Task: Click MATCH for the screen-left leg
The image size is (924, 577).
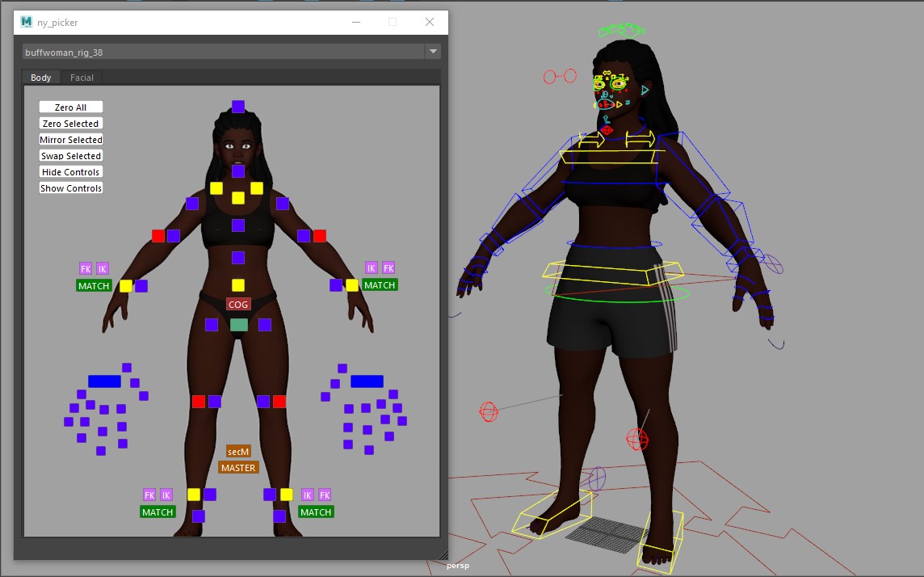Action: [157, 512]
